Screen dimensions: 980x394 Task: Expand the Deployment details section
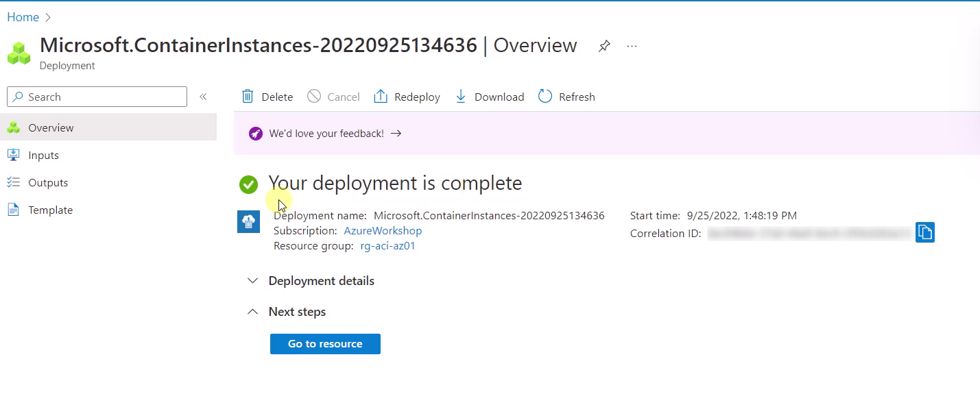[x=311, y=281]
